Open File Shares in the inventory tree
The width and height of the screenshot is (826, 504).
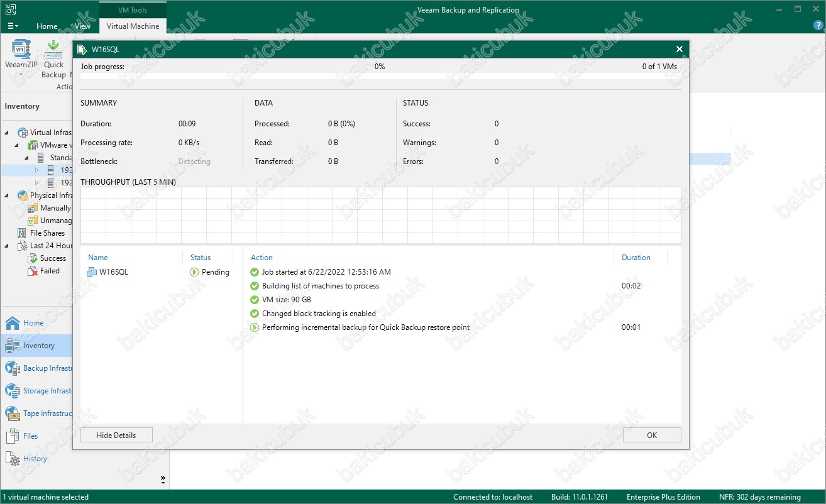[x=41, y=233]
